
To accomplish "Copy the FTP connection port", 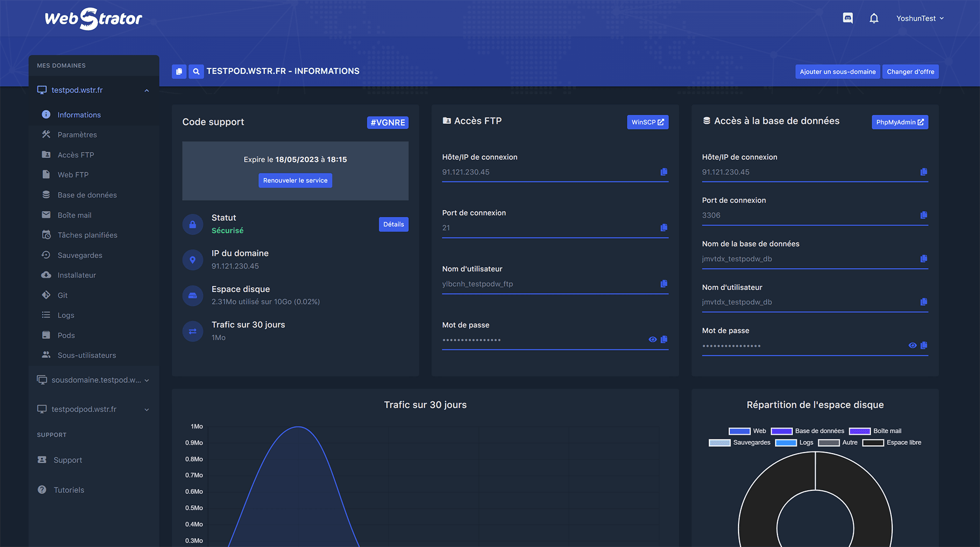I will tap(664, 228).
